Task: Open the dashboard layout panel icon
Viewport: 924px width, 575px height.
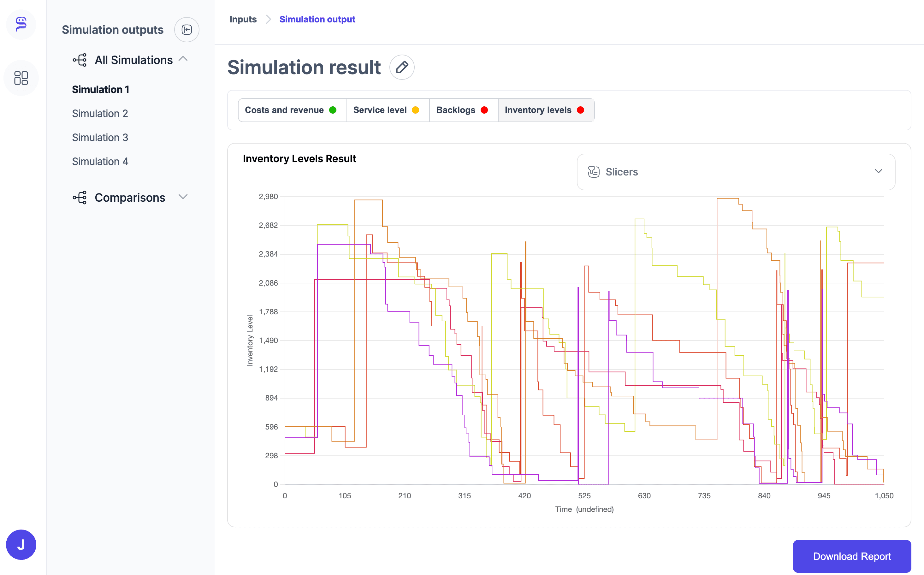Action: (x=21, y=78)
